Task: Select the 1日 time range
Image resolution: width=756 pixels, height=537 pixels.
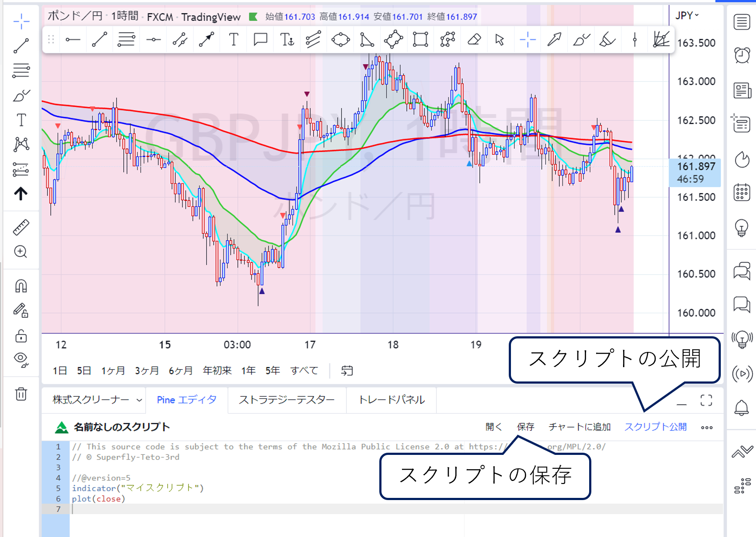Action: tap(60, 371)
